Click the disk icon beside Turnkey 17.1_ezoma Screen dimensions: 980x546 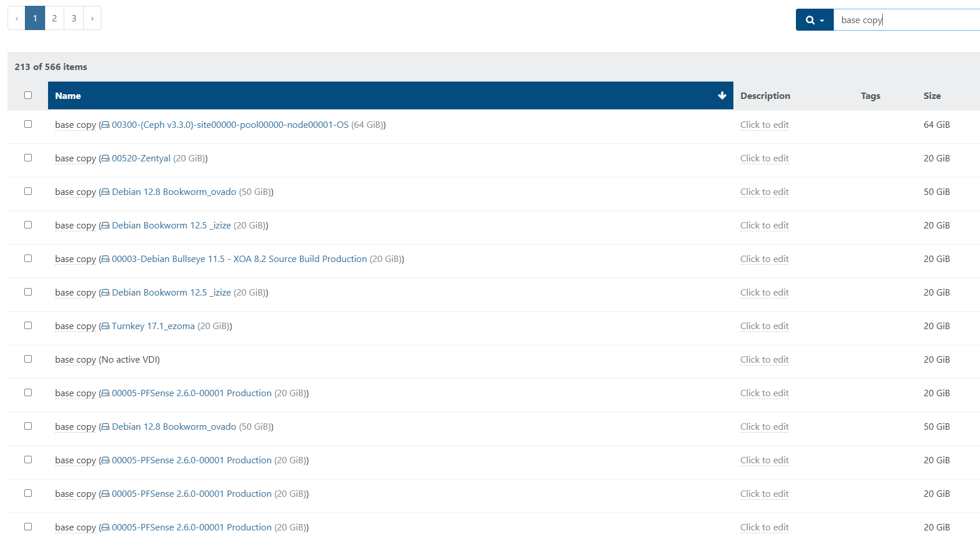pos(105,326)
